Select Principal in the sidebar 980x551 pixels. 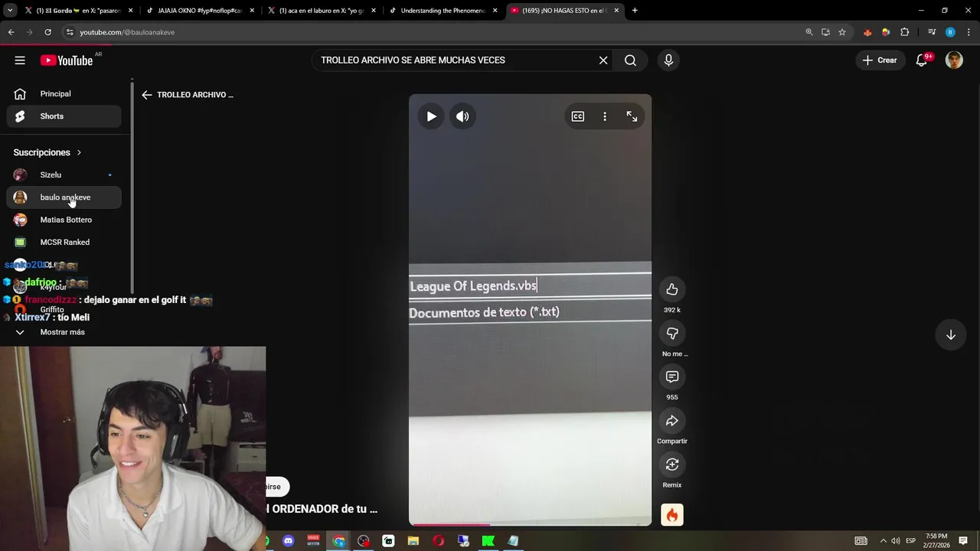[x=64, y=94]
